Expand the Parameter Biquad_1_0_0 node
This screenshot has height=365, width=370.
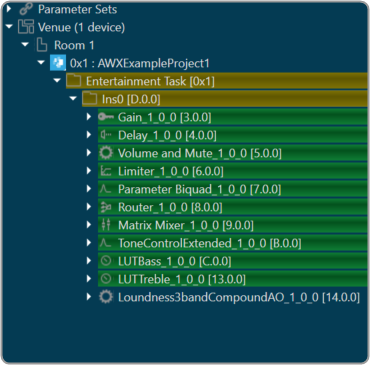(89, 189)
